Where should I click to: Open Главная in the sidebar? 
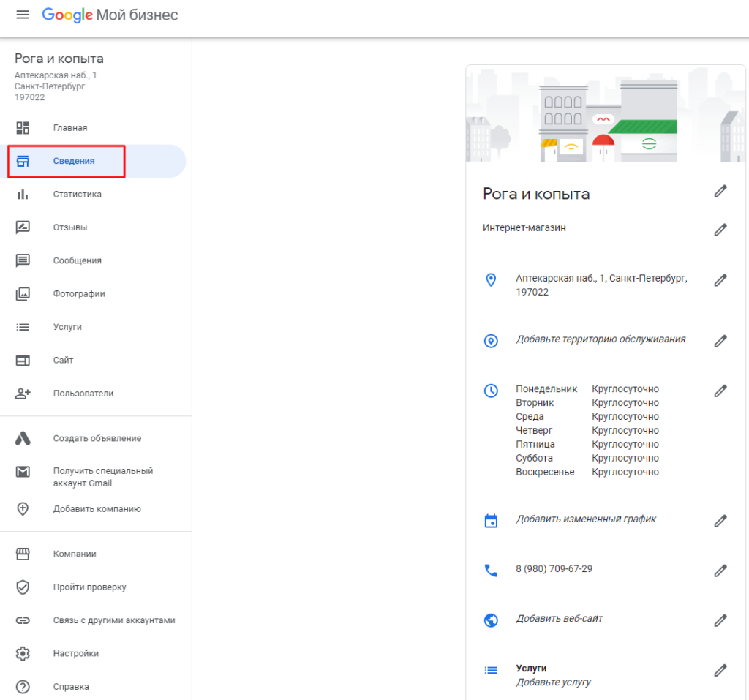tap(70, 128)
